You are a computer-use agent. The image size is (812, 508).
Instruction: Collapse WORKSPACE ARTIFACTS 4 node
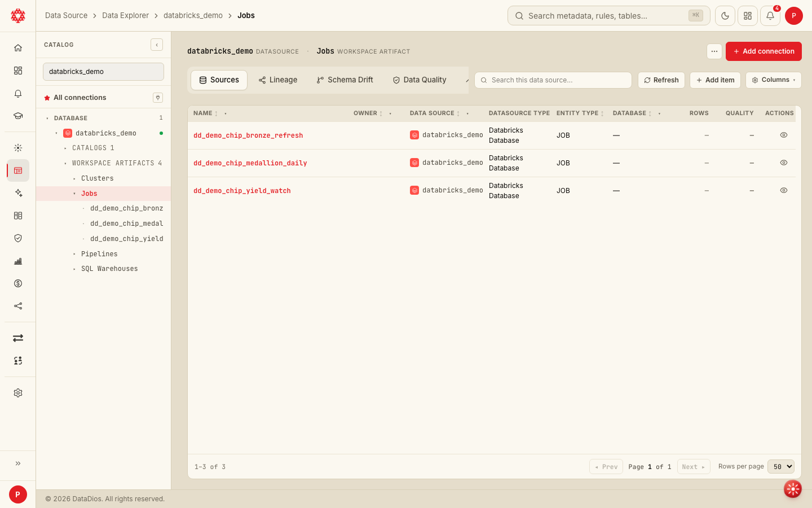[65, 163]
